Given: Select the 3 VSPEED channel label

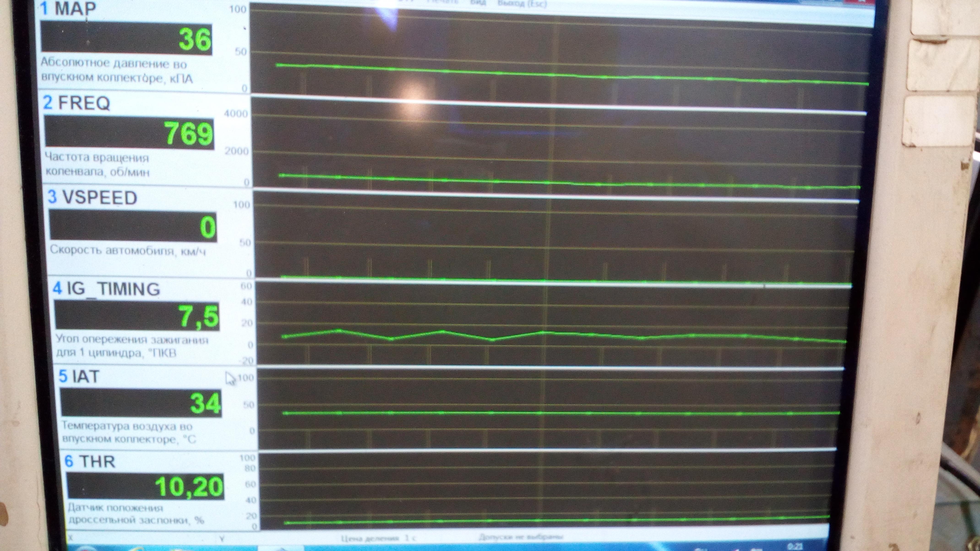Looking at the screenshot, I should tap(92, 197).
